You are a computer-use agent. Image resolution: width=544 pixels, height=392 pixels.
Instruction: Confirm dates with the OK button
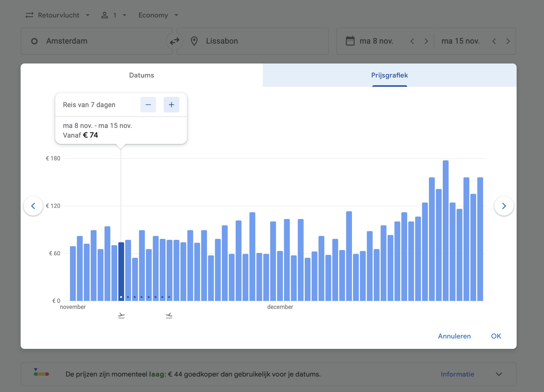[496, 336]
